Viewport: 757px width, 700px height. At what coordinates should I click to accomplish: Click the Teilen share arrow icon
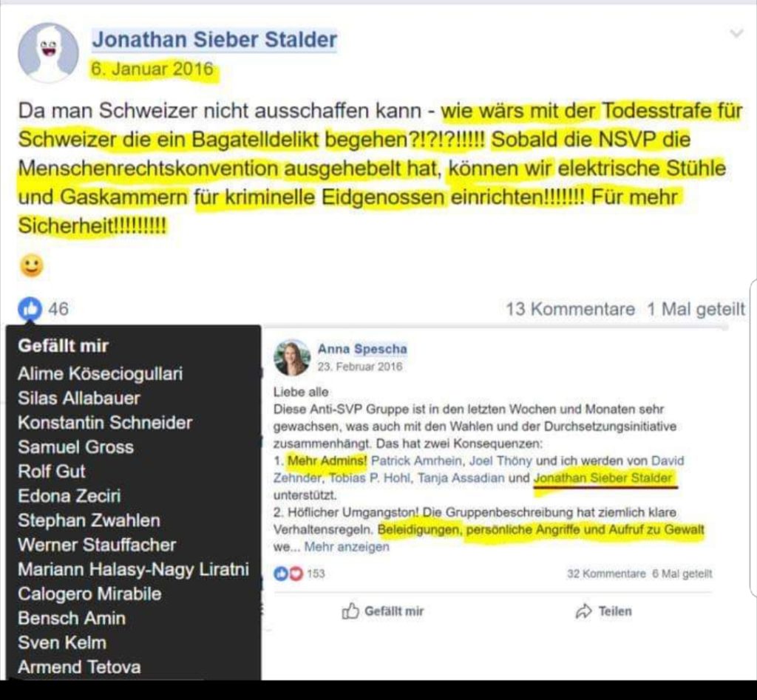click(x=584, y=611)
